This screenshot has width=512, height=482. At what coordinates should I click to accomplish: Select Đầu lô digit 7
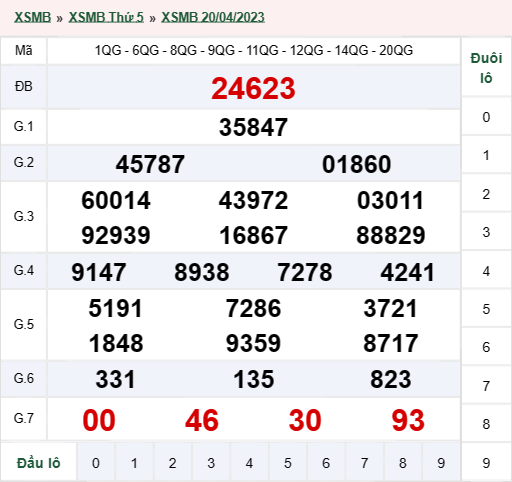364,463
